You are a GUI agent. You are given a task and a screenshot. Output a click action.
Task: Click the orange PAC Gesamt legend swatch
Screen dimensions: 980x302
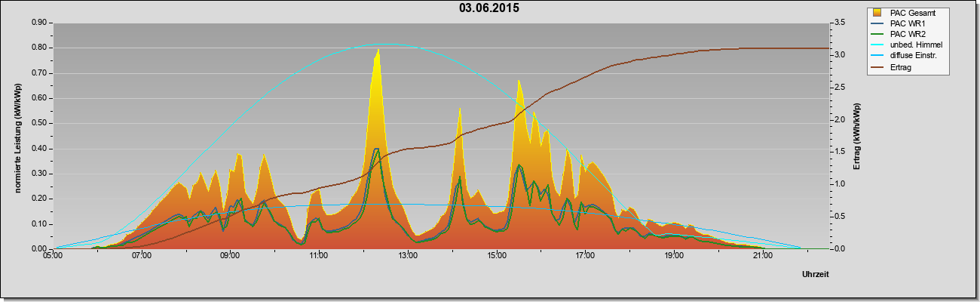point(877,13)
